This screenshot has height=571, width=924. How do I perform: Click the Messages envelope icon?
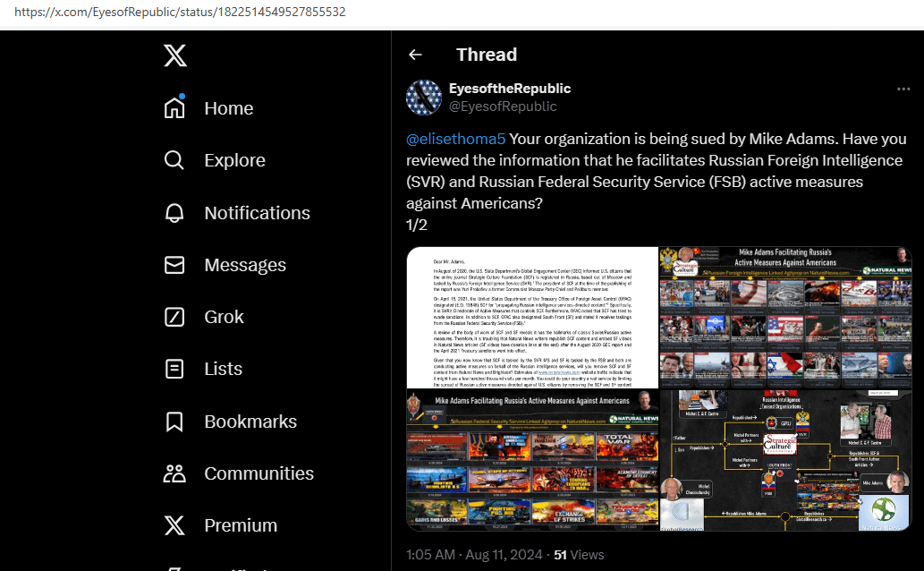pyautogui.click(x=174, y=265)
